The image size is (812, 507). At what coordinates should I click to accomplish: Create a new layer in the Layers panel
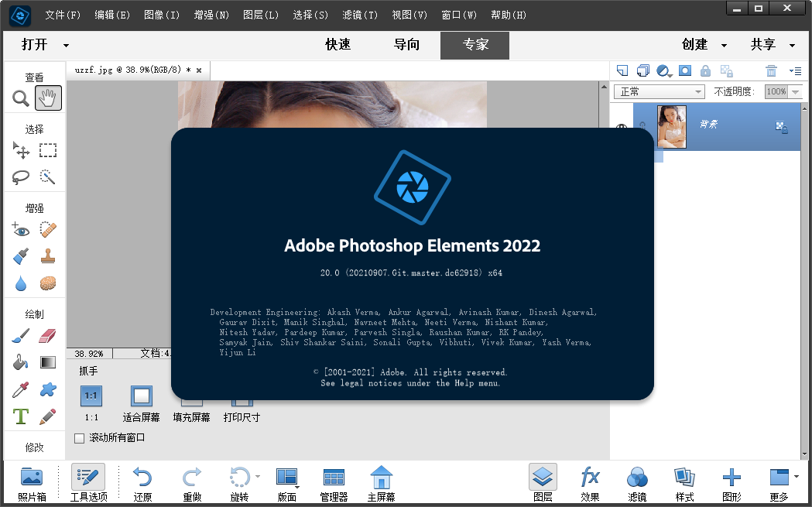coord(623,70)
